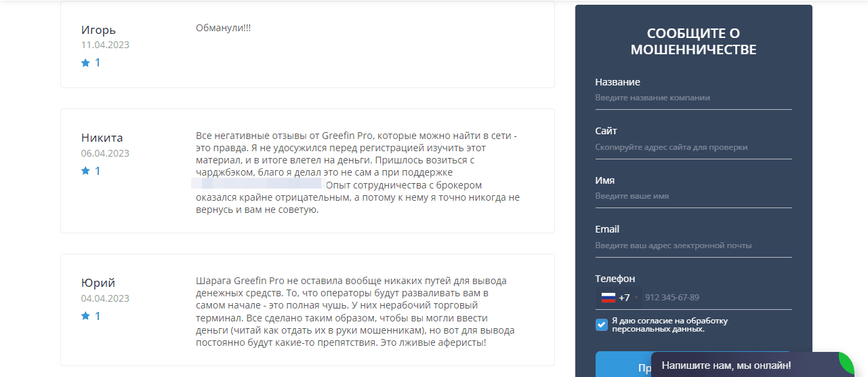Open the "Напишите нам, мы онлайн!" chat

[726, 365]
